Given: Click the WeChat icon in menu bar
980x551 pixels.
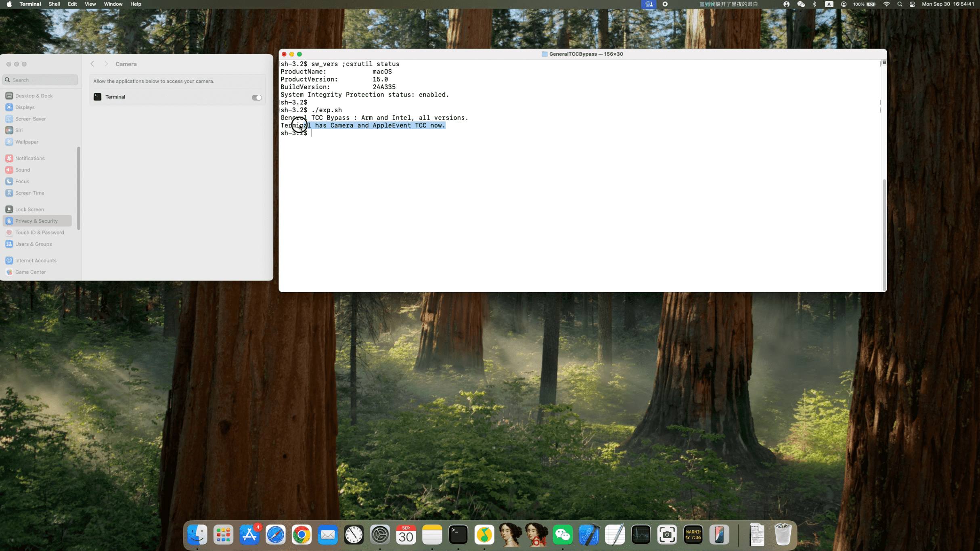Looking at the screenshot, I should pyautogui.click(x=801, y=4).
